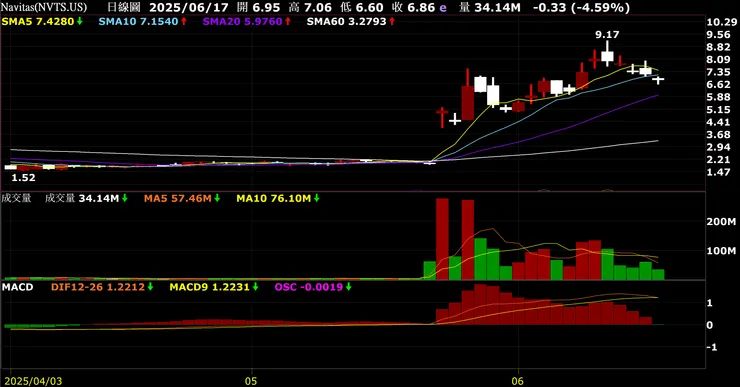Viewport: 740px width, 387px height.
Task: Select the SMA10 7.1540 indicator label
Action: pyautogui.click(x=138, y=21)
